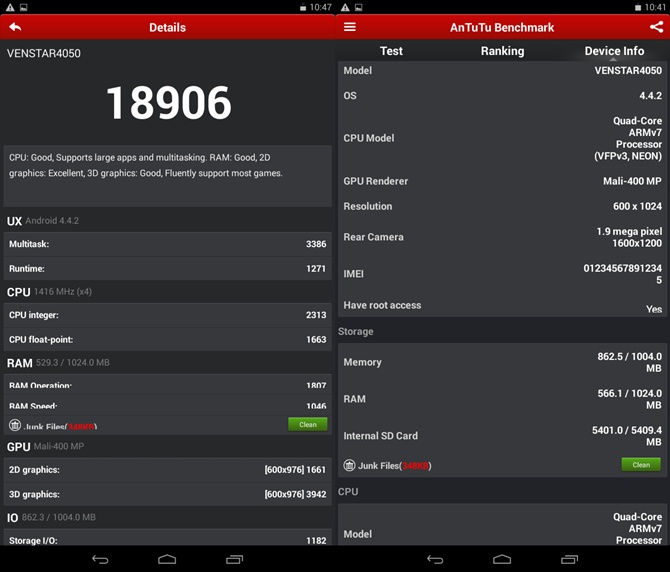Tap the score description text box
The image size is (670, 572).
pos(168,176)
